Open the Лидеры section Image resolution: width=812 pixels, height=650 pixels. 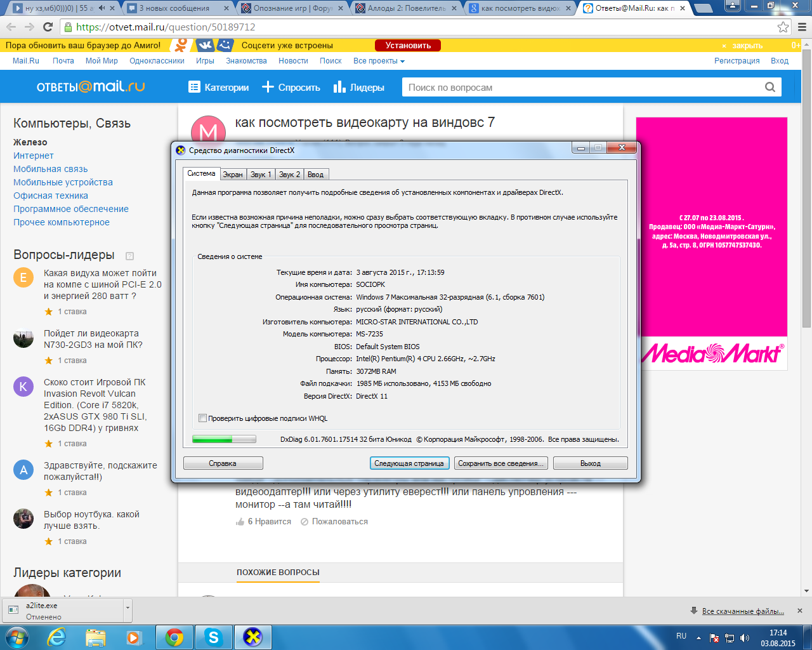pyautogui.click(x=359, y=87)
